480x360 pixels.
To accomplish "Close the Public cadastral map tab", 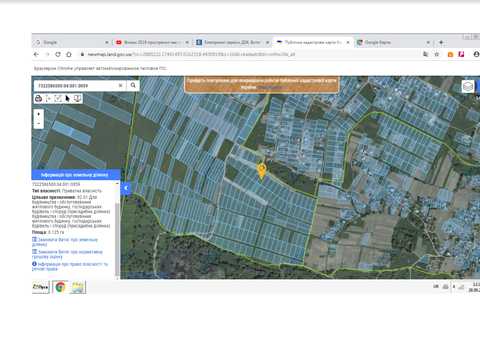I will coord(348,42).
